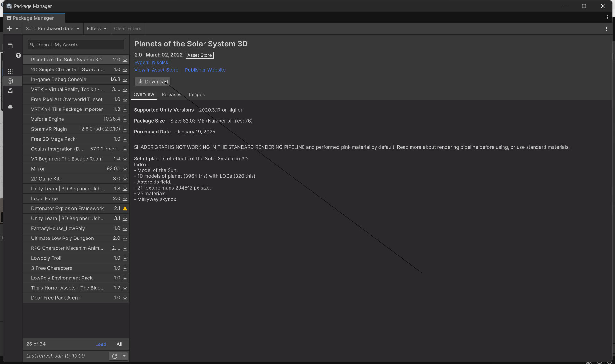Click the Download button for selected asset

tap(153, 82)
